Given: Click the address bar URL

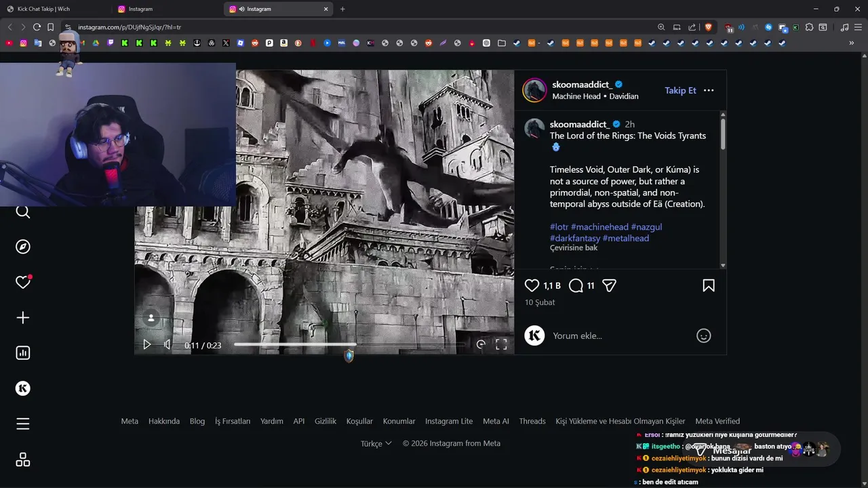Looking at the screenshot, I should coord(130,27).
